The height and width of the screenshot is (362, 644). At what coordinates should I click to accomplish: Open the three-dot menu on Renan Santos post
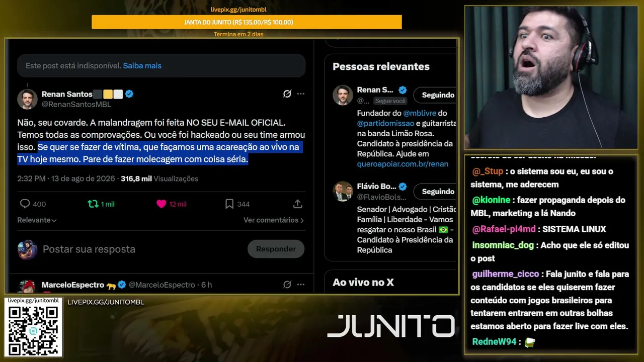(x=301, y=94)
